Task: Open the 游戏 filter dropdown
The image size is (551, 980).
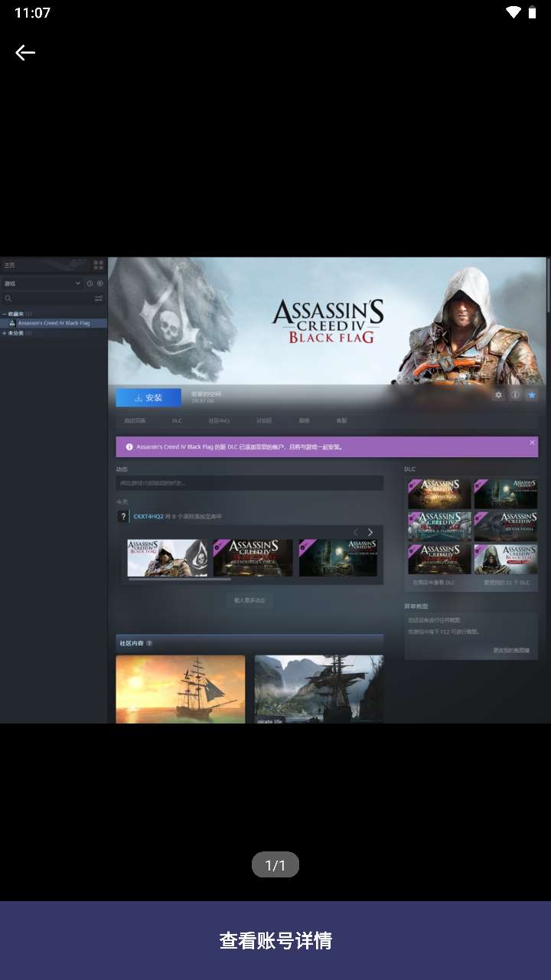Action: tap(41, 283)
